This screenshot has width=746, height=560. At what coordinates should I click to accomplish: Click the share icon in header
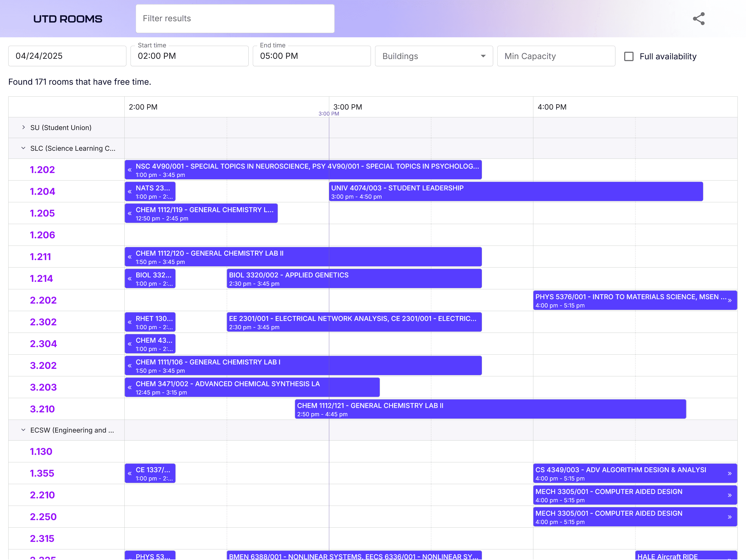(x=698, y=19)
